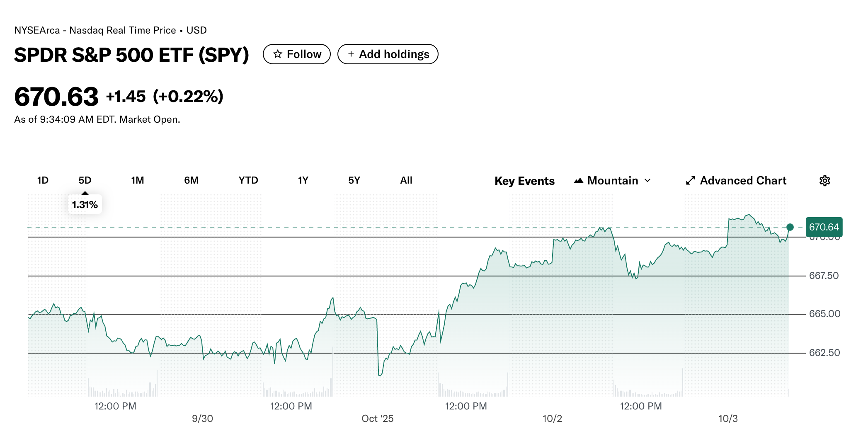Choose the 5Y time range
Image resolution: width=868 pixels, height=436 pixels.
354,180
